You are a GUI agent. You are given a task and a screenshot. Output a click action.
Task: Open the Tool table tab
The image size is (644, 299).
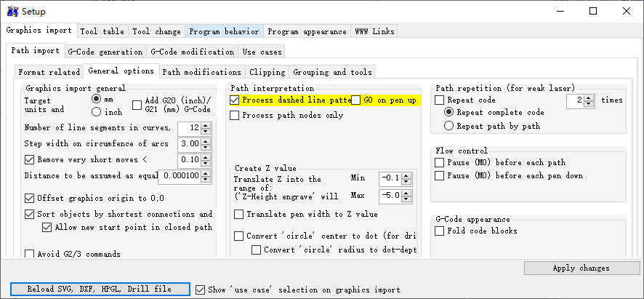pyautogui.click(x=102, y=31)
